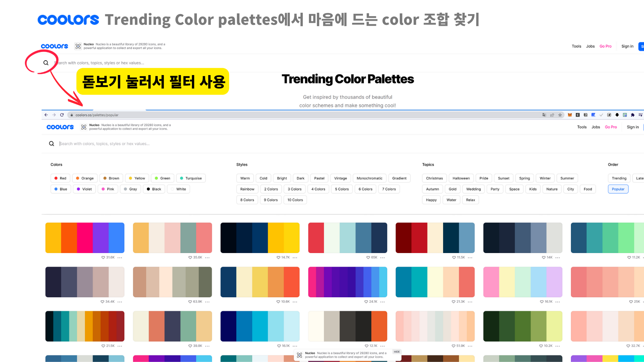Click the share page icon in address bar
Viewport: 644px width, 362px height.
(552, 115)
